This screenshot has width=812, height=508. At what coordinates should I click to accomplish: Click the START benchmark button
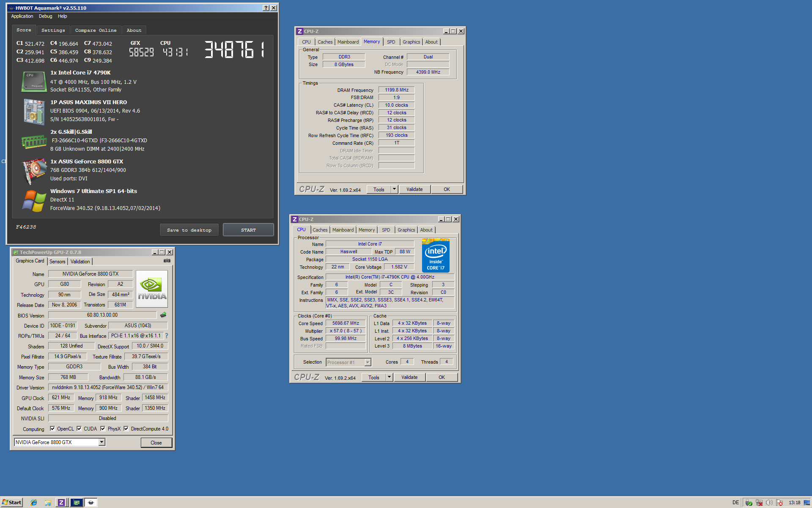tap(248, 230)
